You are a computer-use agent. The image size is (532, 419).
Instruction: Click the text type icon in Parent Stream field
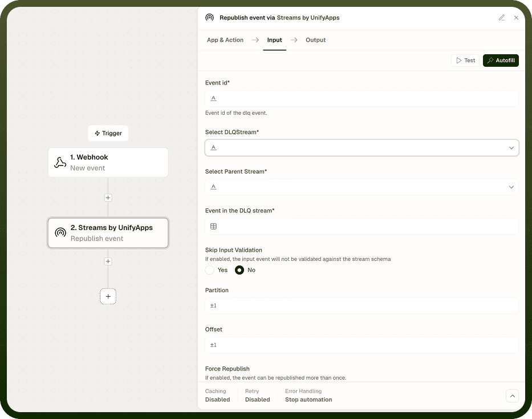(x=213, y=187)
